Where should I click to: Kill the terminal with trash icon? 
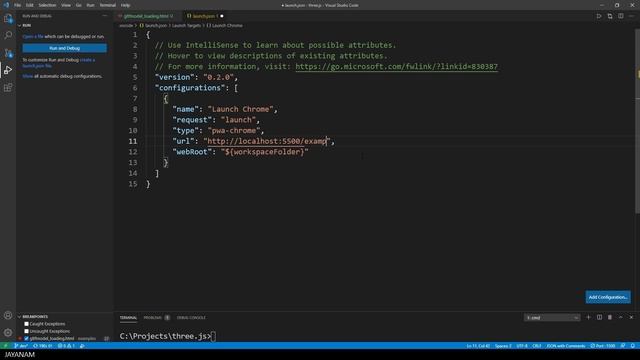click(610, 317)
